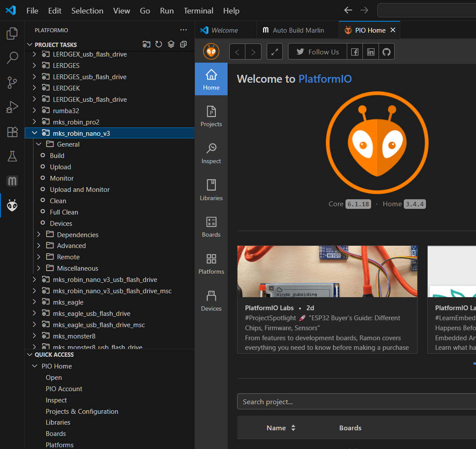Open the Terminal menu

tap(198, 11)
